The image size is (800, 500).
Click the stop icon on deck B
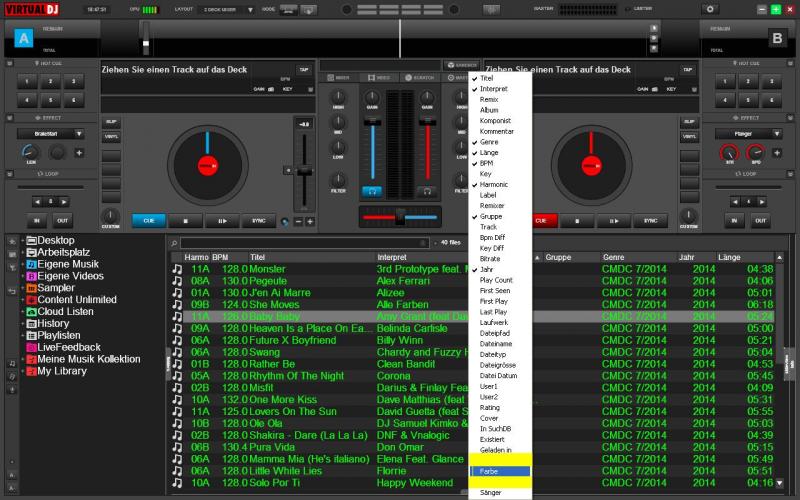[579, 221]
